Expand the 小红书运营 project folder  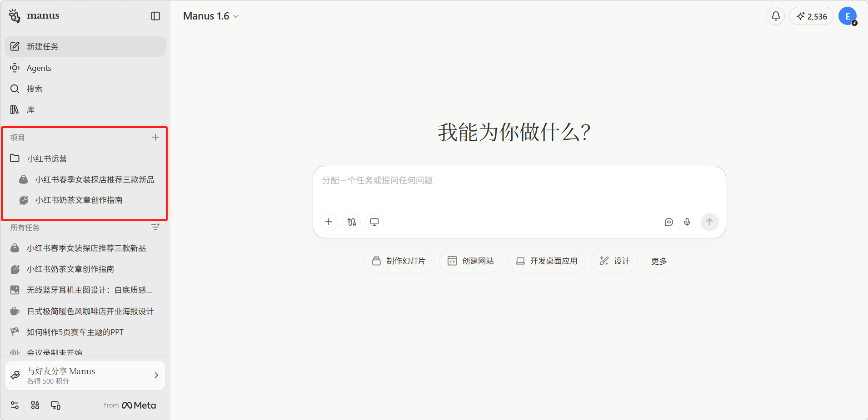47,158
